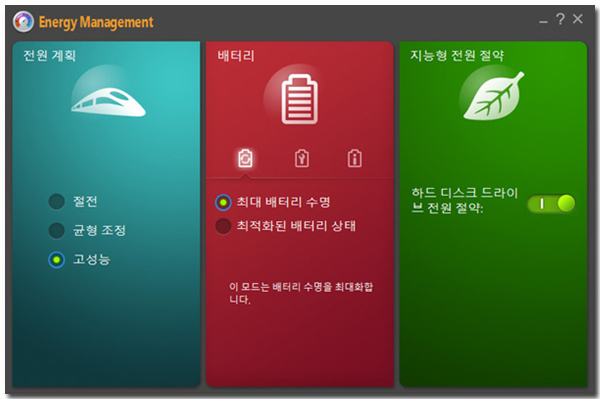The image size is (600, 399).
Task: Select the 절전 power plan radio button
Action: (x=57, y=202)
